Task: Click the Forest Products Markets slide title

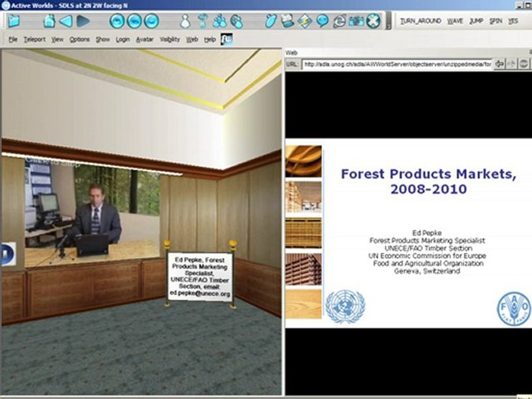Action: coord(428,181)
